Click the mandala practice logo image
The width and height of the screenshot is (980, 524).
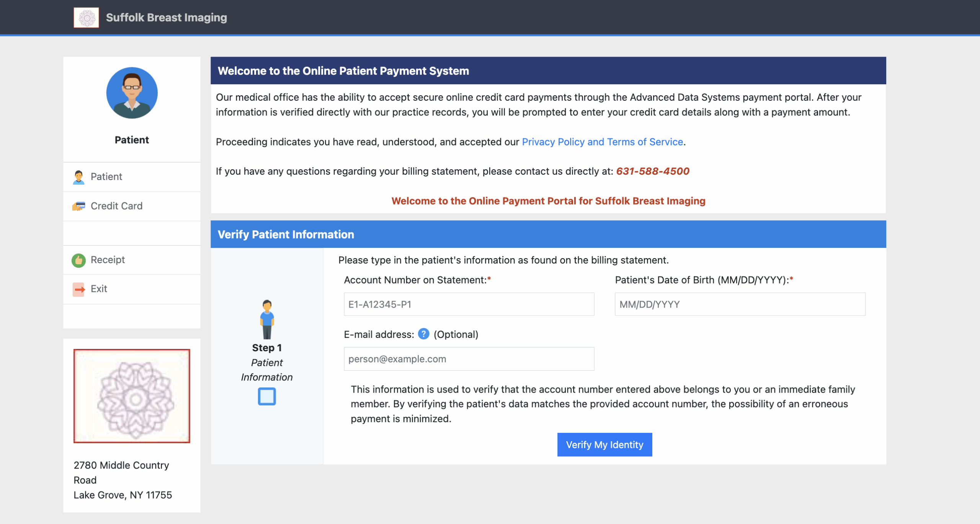pyautogui.click(x=132, y=396)
